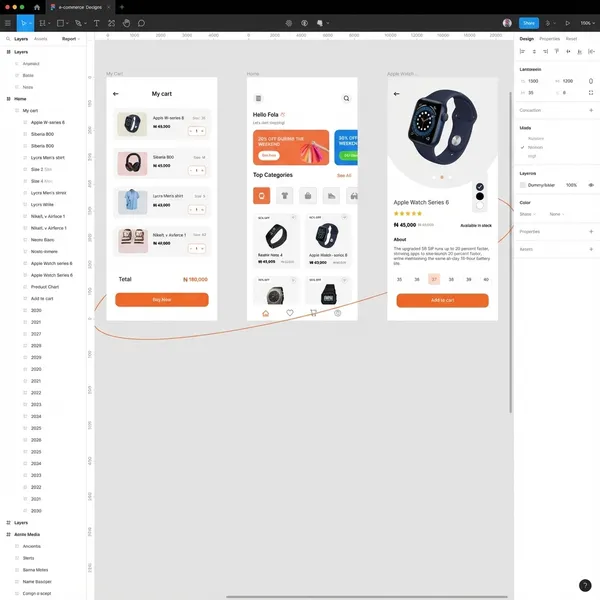Open the Pen tool dropdown arrow
This screenshot has height=600, width=600.
[x=85, y=23]
